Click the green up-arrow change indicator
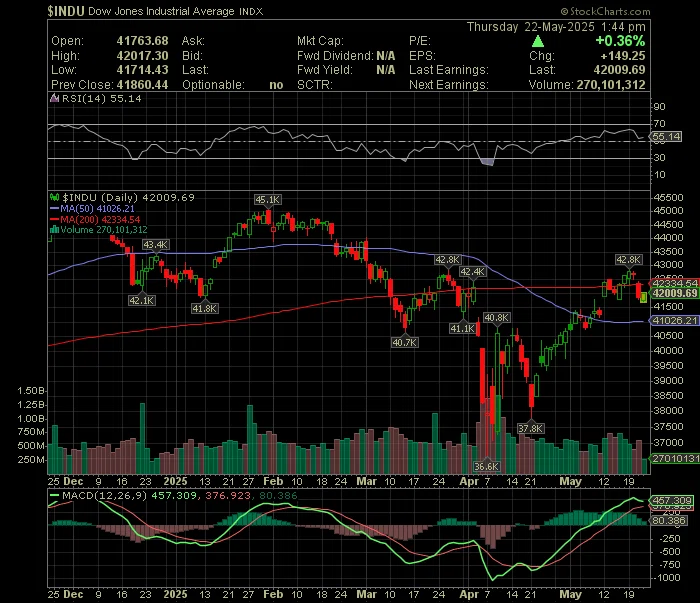 538,41
